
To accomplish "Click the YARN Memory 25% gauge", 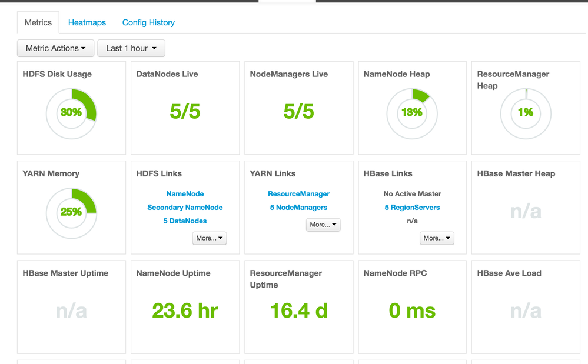I will 71,213.
